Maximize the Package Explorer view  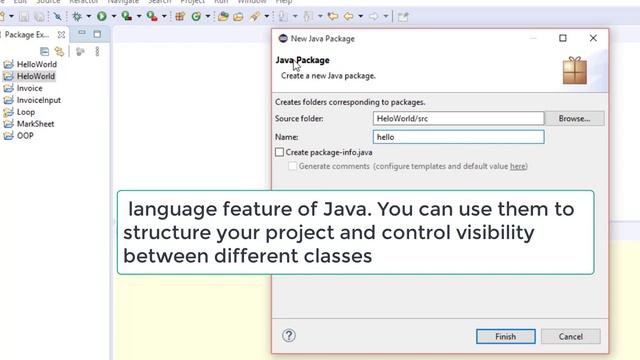[x=97, y=34]
